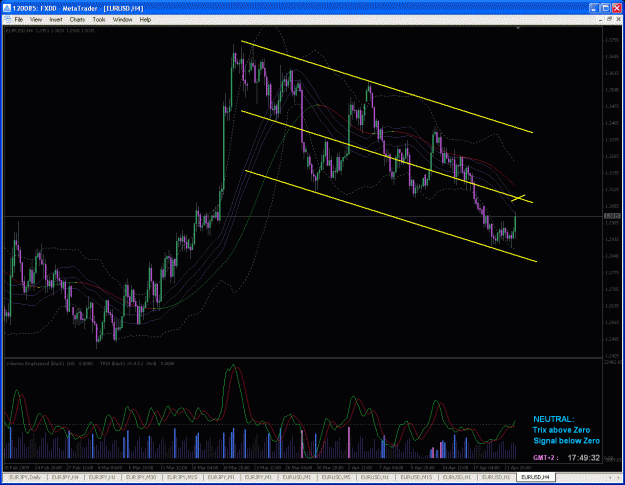Switch to the EURJPY,Daily chart tab
Screen dimensions: 625x485
(x=25, y=477)
